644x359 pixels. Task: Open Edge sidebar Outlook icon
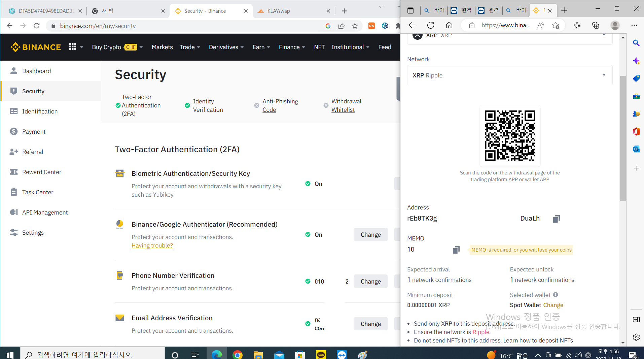[x=636, y=149]
